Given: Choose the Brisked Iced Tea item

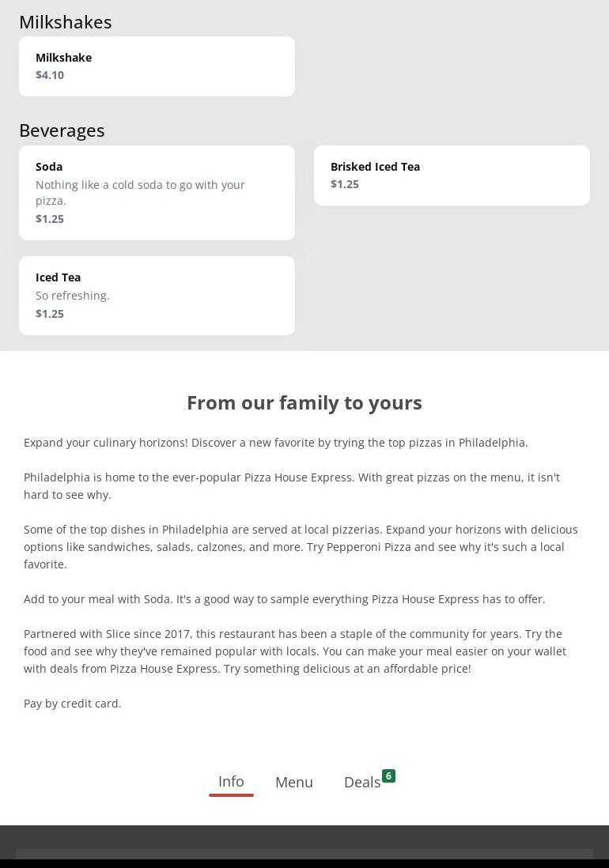Looking at the screenshot, I should [452, 175].
